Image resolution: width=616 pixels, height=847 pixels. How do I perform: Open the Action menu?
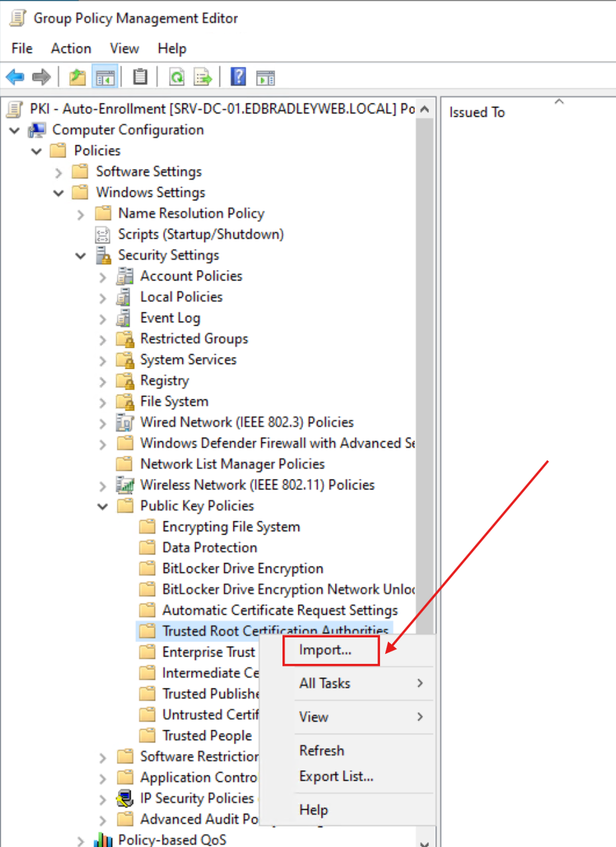[x=71, y=48]
